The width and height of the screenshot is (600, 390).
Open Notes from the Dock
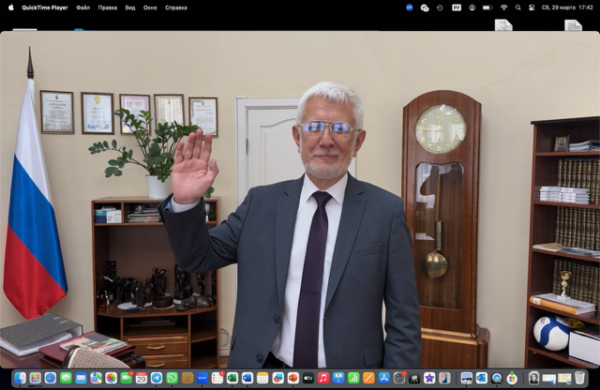[262, 378]
